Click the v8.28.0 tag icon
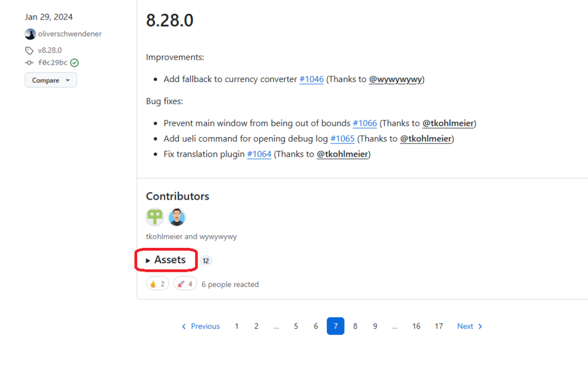The height and width of the screenshot is (374, 588). click(x=30, y=50)
